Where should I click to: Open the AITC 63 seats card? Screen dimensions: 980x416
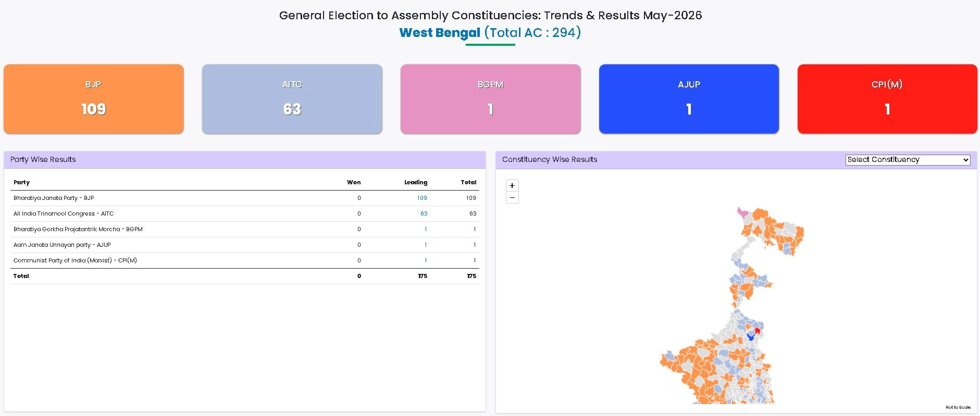292,99
